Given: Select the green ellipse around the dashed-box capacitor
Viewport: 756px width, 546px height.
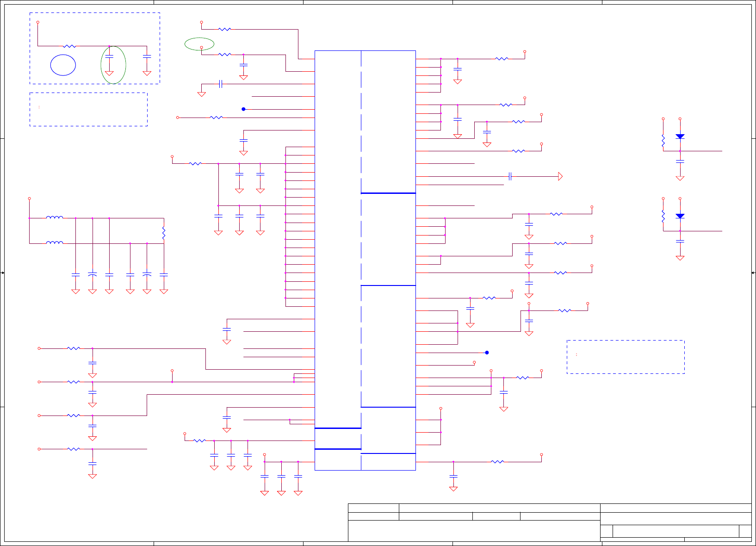Looking at the screenshot, I should 113,65.
